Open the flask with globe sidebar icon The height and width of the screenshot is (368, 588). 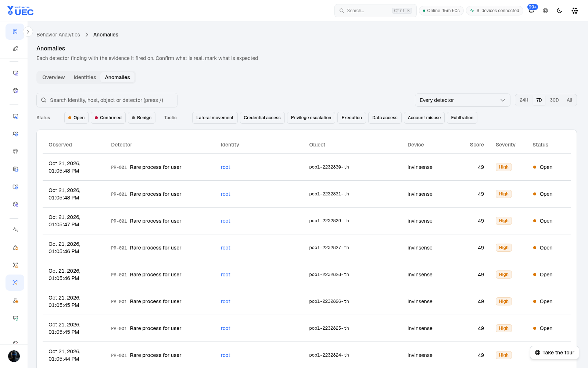pyautogui.click(x=15, y=300)
